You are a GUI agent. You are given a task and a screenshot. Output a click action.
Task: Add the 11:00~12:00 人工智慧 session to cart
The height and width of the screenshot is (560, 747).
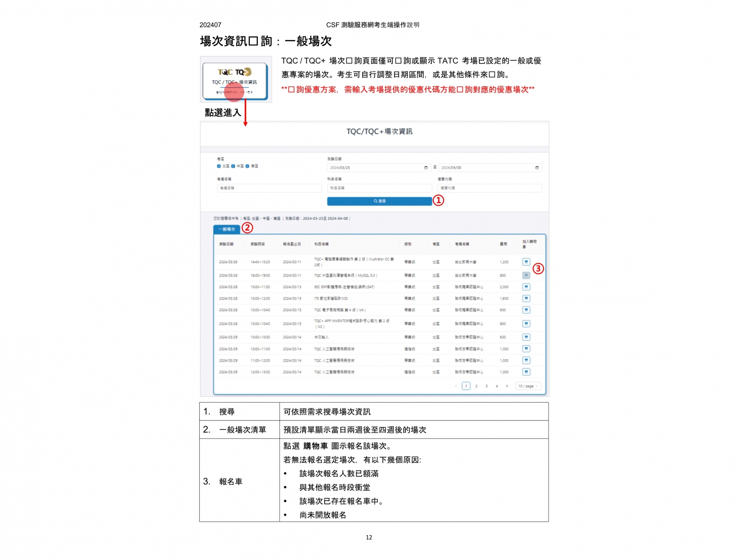526,360
